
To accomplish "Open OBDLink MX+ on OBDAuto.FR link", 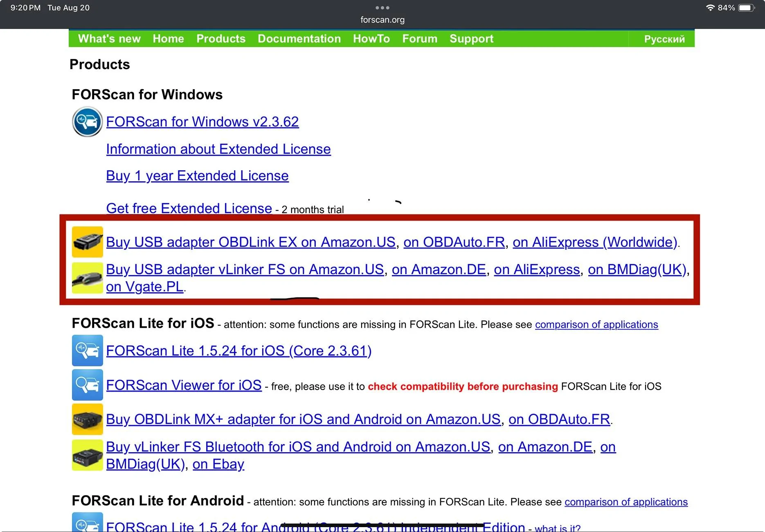I will 559,419.
